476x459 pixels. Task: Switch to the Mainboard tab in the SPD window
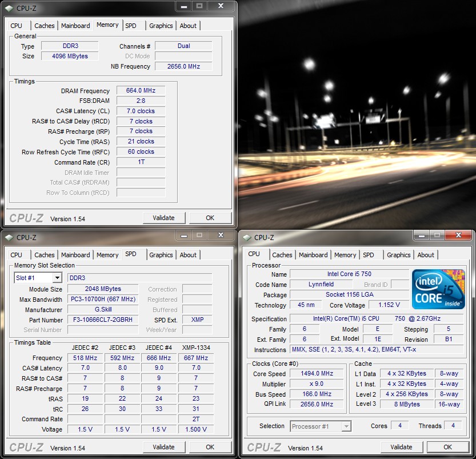tap(75, 255)
